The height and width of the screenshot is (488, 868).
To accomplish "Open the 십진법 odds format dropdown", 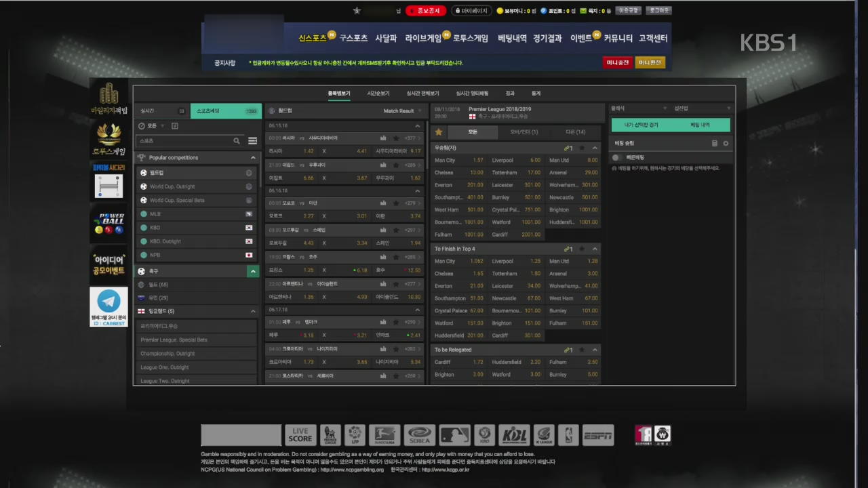I will click(x=702, y=108).
